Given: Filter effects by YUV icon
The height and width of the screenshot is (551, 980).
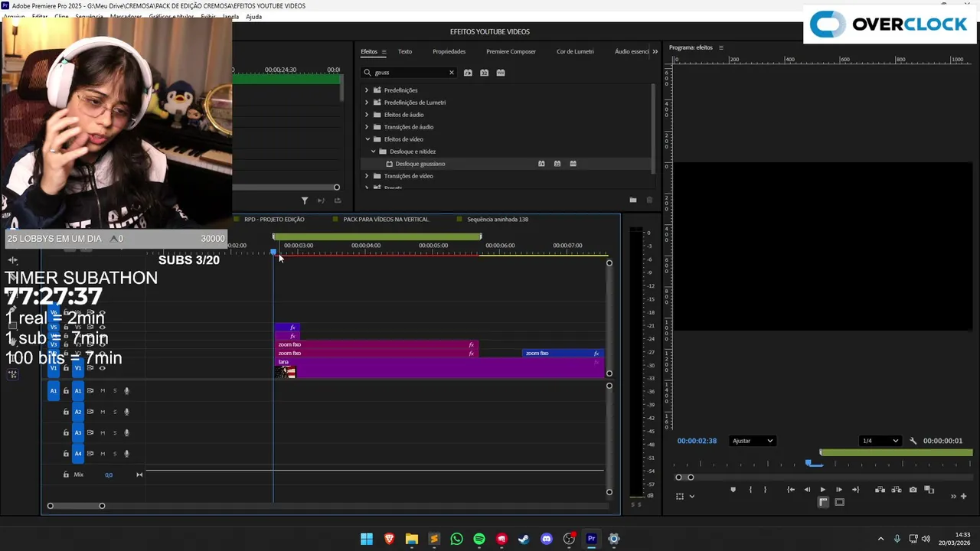Looking at the screenshot, I should point(501,73).
